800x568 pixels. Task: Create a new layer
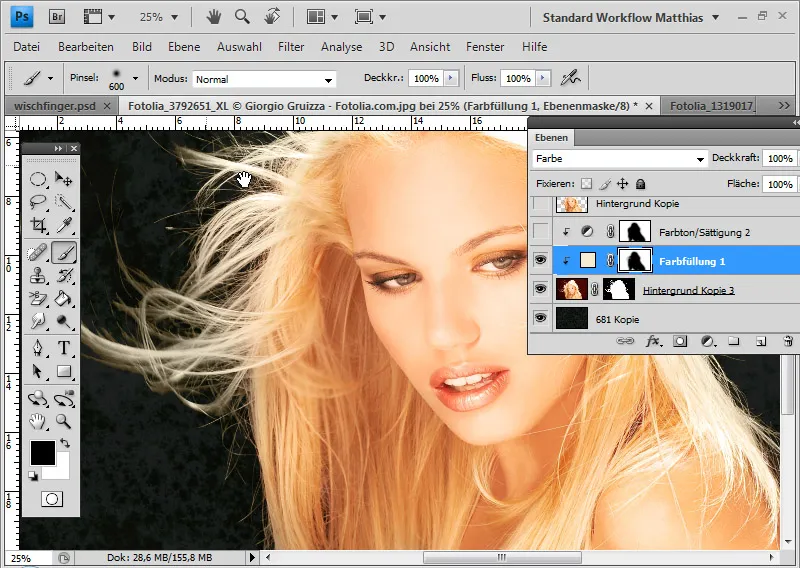tap(761, 341)
